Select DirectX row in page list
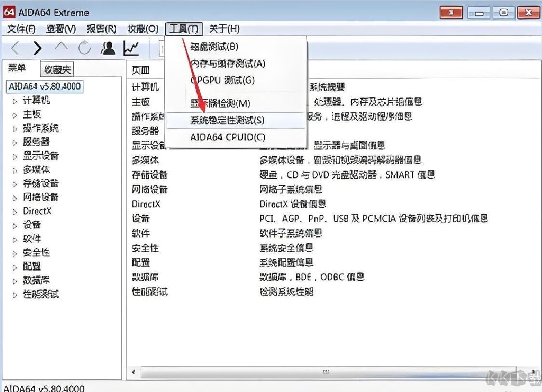 click(146, 204)
